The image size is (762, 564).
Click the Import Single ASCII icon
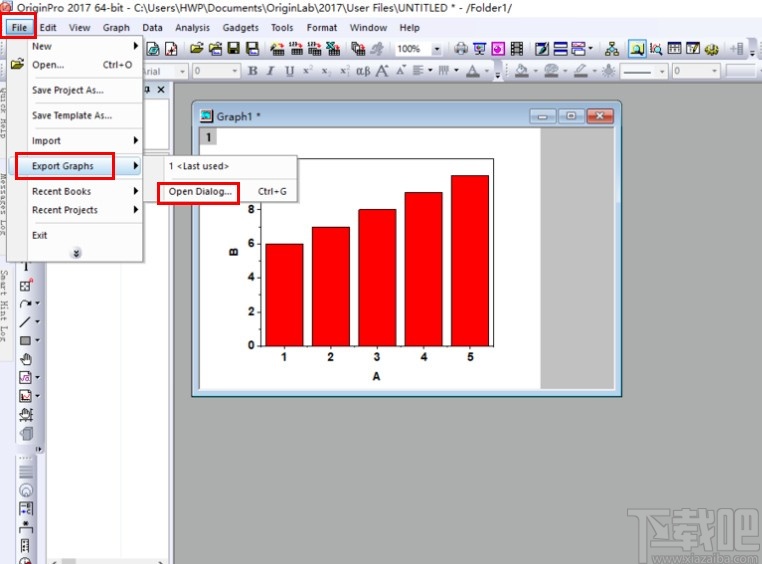[296, 48]
